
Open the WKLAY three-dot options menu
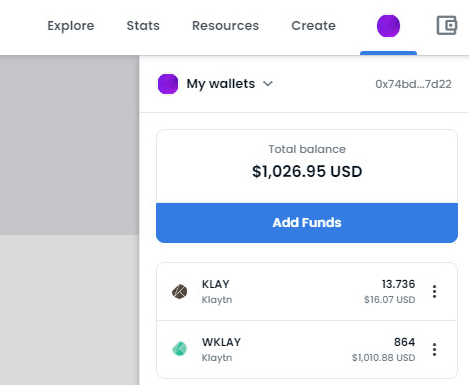pyautogui.click(x=434, y=349)
